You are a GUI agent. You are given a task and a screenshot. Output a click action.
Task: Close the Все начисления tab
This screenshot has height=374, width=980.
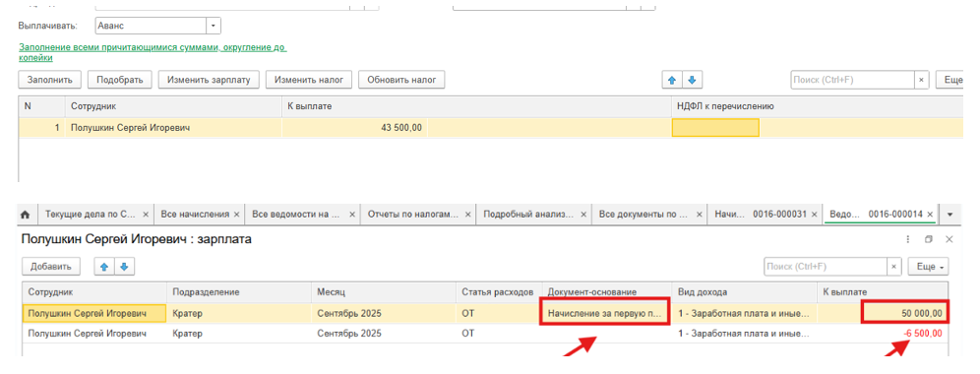tap(237, 214)
